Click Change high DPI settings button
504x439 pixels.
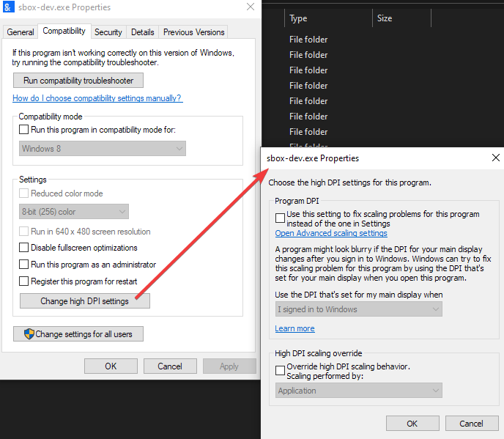coord(85,301)
